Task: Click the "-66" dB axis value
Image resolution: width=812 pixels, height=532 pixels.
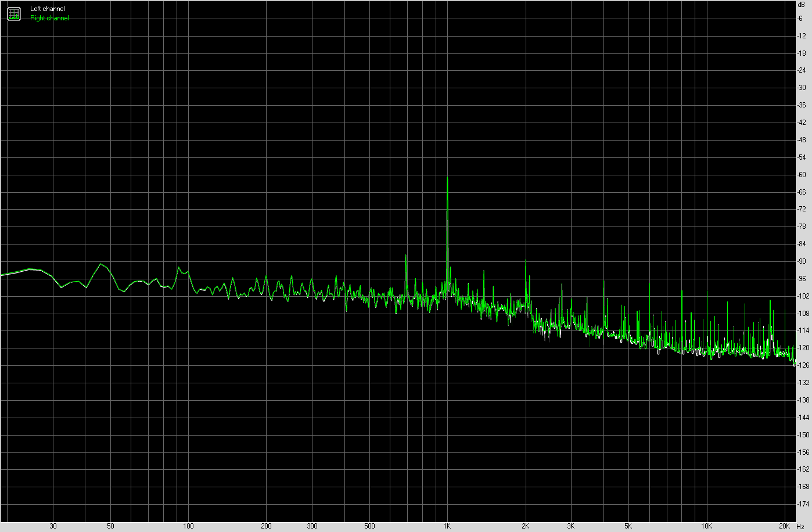Action: (802, 192)
